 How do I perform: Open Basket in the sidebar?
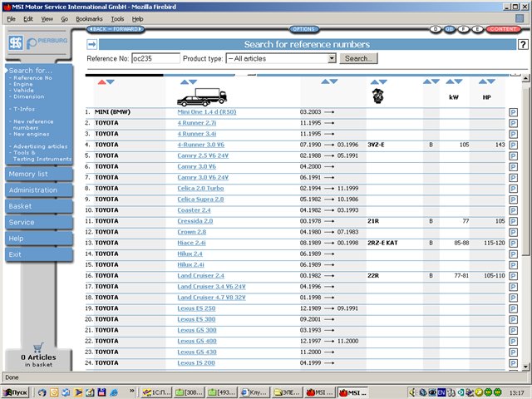[39, 206]
